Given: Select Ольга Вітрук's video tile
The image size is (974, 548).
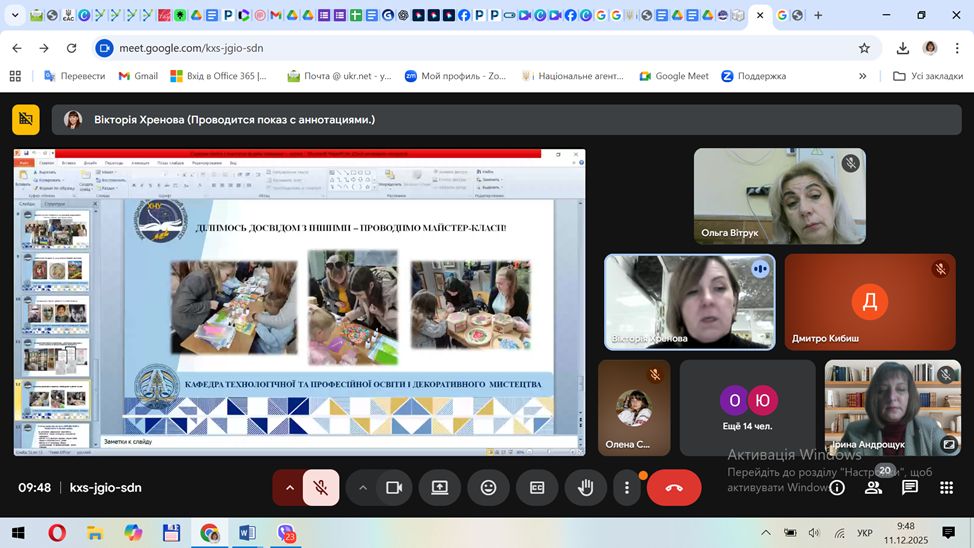Looking at the screenshot, I should coord(780,196).
